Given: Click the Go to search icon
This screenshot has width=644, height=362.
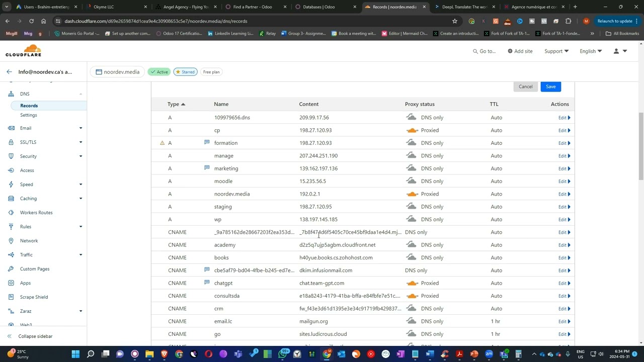Looking at the screenshot, I should coord(475,51).
